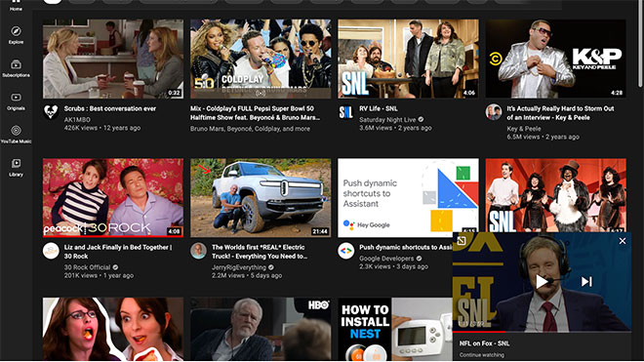The height and width of the screenshot is (362, 644).
Task: Click the miniplayer red progress bar
Action: (479, 331)
